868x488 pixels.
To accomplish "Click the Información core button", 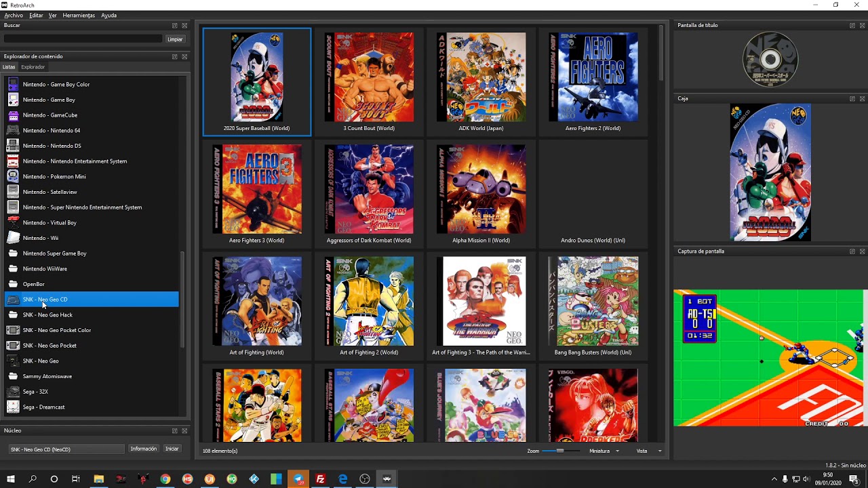I will tap(144, 449).
